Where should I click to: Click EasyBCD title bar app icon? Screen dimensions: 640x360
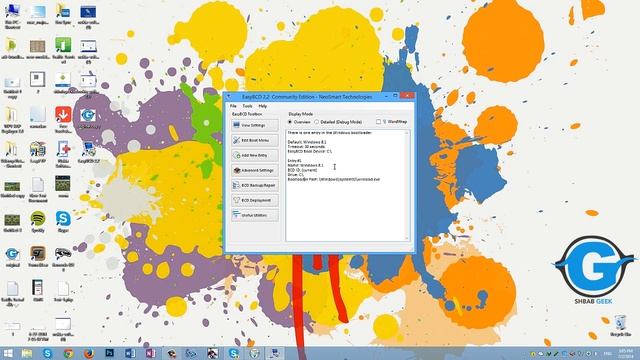point(229,97)
